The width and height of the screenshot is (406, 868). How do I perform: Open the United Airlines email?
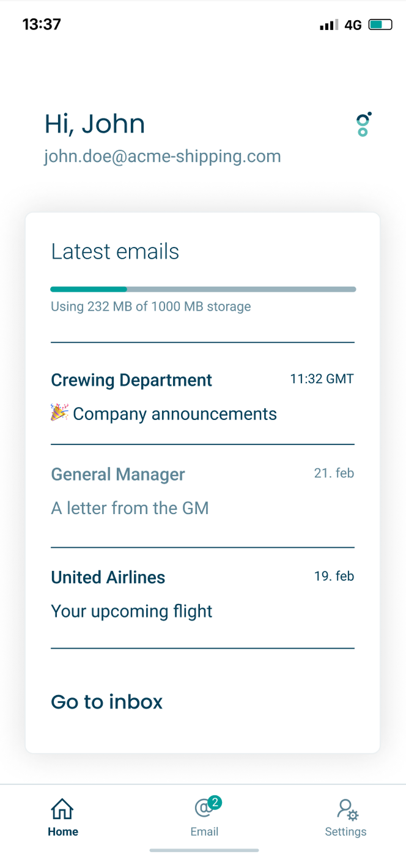[x=202, y=594]
